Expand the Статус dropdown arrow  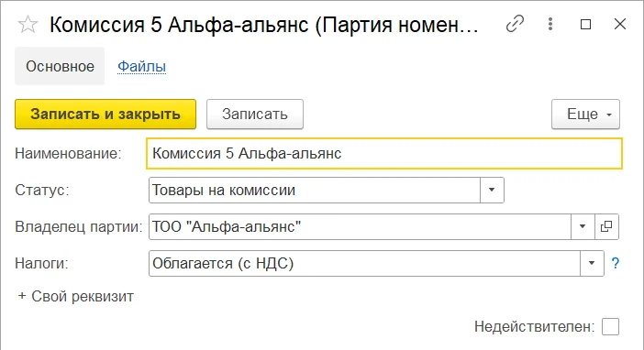click(492, 190)
